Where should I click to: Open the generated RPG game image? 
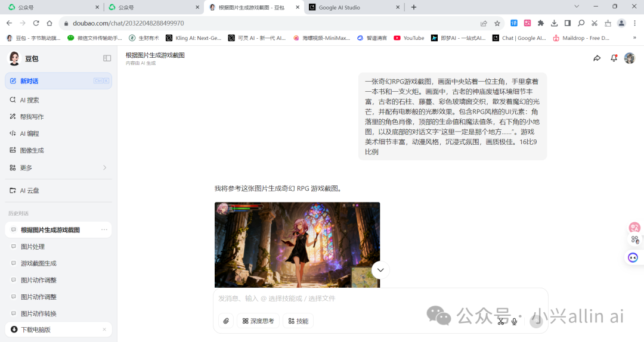[297, 245]
